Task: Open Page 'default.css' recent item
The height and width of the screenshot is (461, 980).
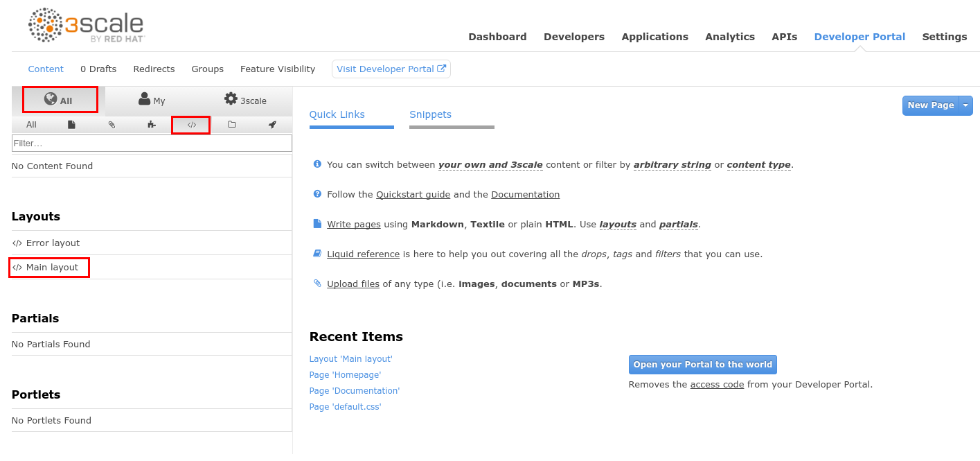Action: pyautogui.click(x=345, y=407)
